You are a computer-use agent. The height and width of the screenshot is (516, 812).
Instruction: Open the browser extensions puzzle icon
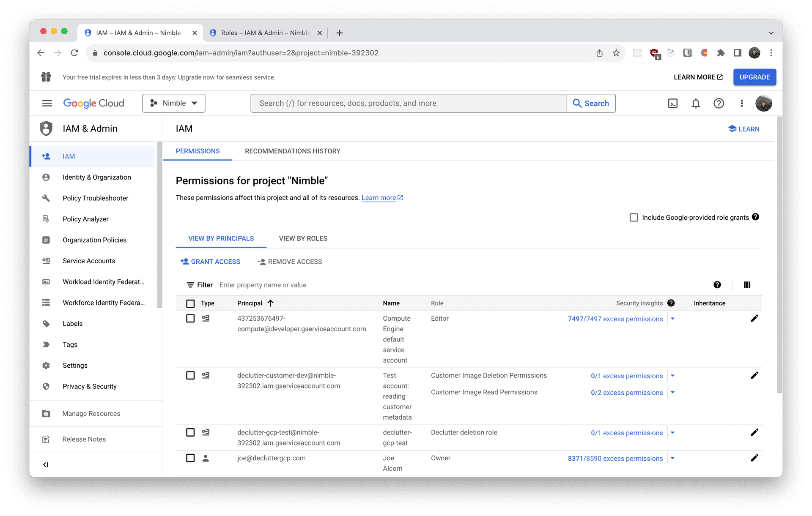point(721,53)
